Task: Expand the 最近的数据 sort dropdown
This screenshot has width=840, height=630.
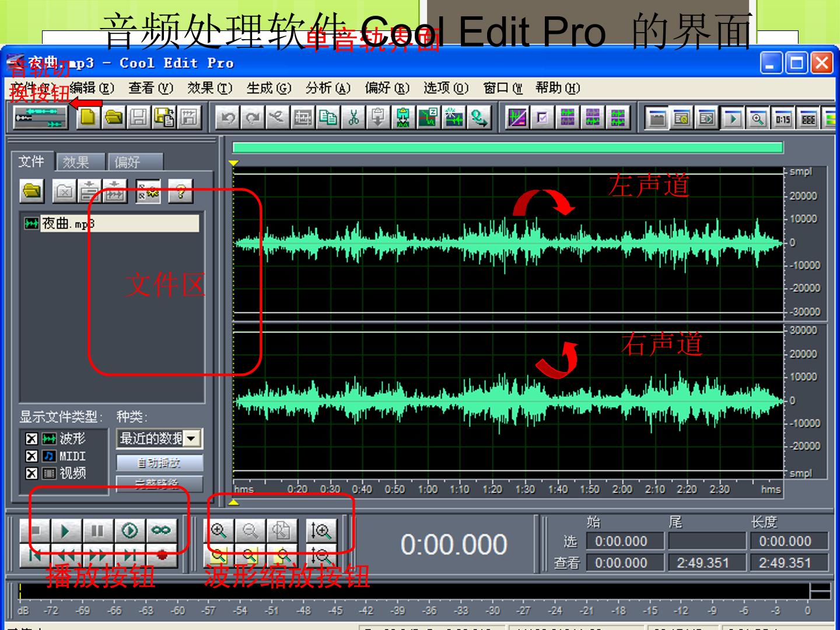Action: 192,439
